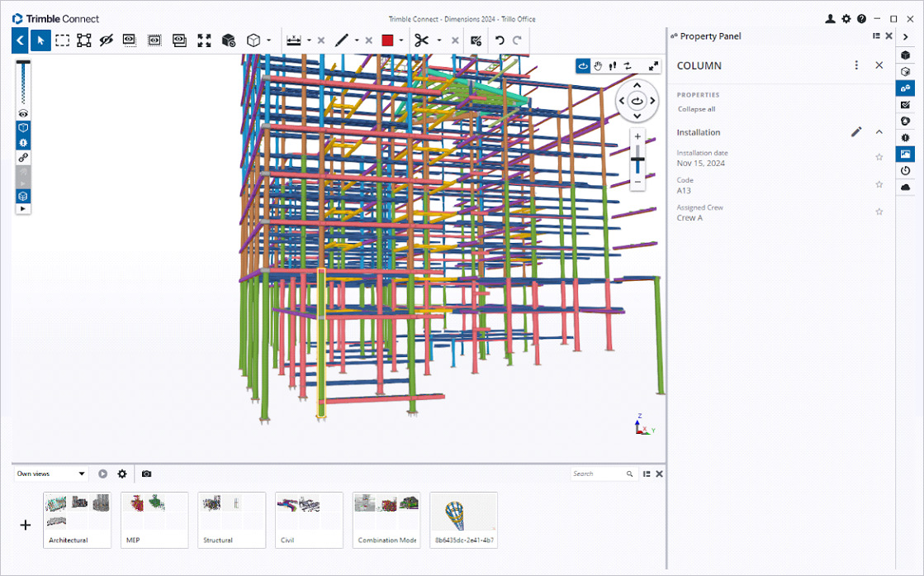Open the cloud panel in right sidebar
Viewport: 924px width, 576px height.
tap(906, 188)
